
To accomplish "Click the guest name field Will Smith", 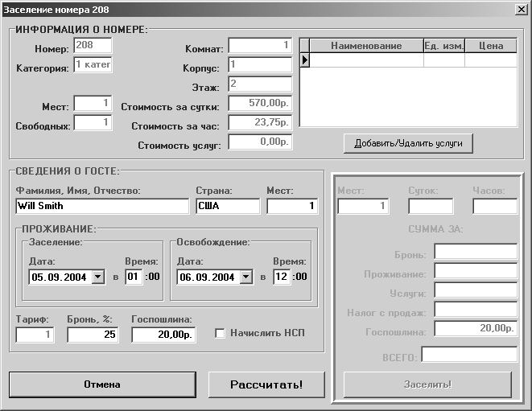I will [x=102, y=206].
